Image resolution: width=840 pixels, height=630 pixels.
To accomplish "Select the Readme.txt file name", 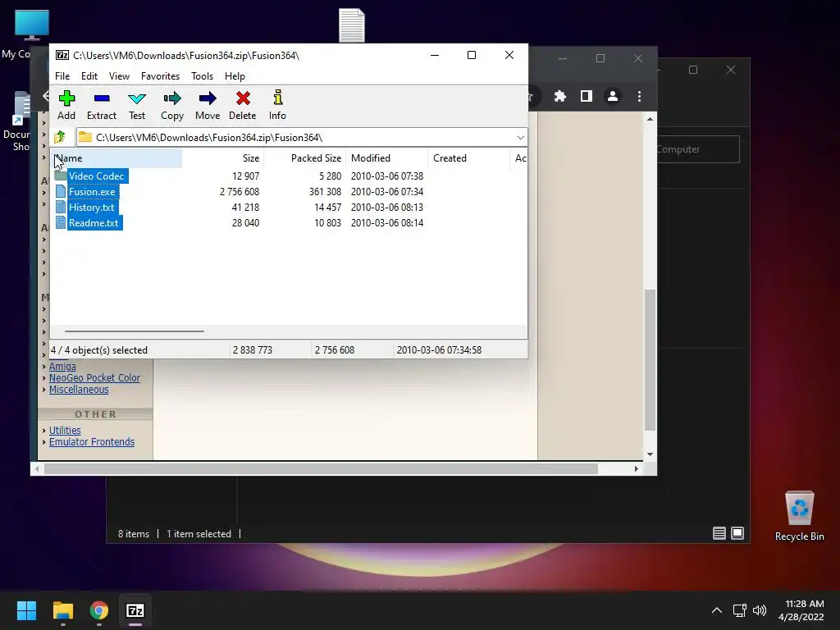I will click(x=94, y=222).
